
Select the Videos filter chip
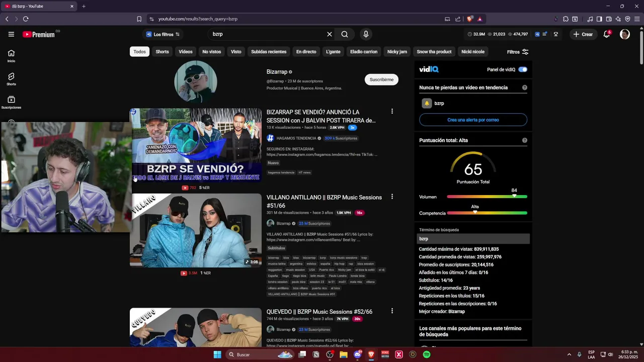(x=186, y=52)
